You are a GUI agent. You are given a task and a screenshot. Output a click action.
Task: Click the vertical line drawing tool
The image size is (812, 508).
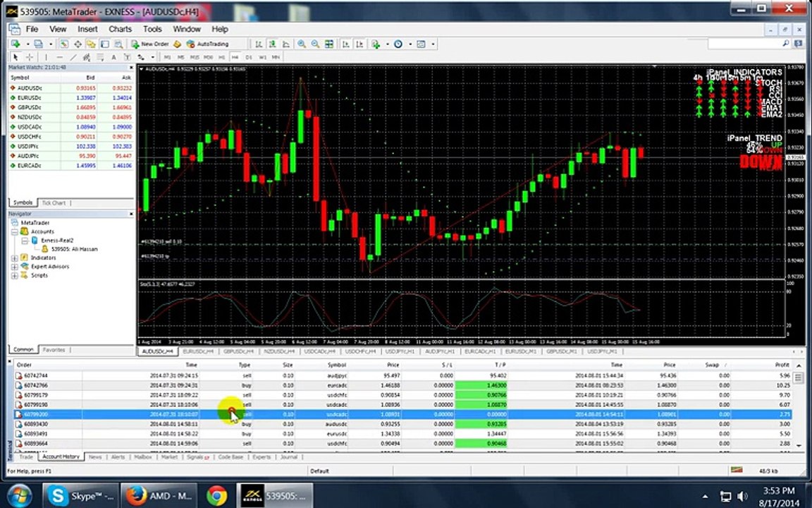(46, 57)
